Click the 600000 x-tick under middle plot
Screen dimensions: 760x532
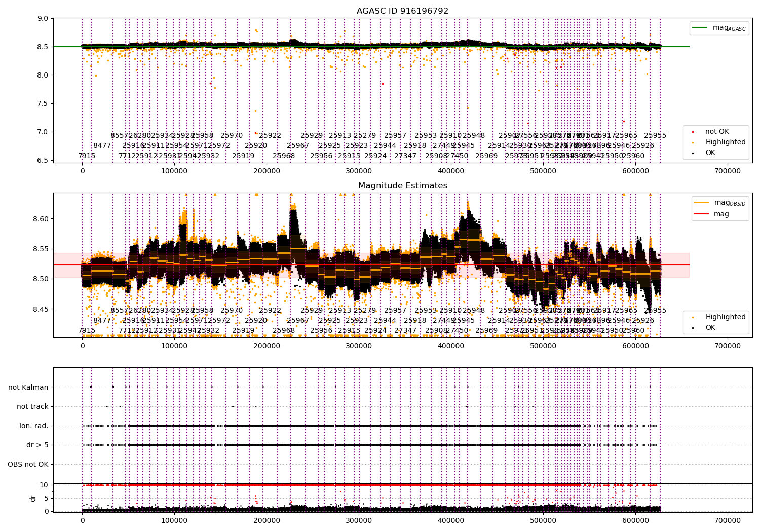click(x=635, y=346)
